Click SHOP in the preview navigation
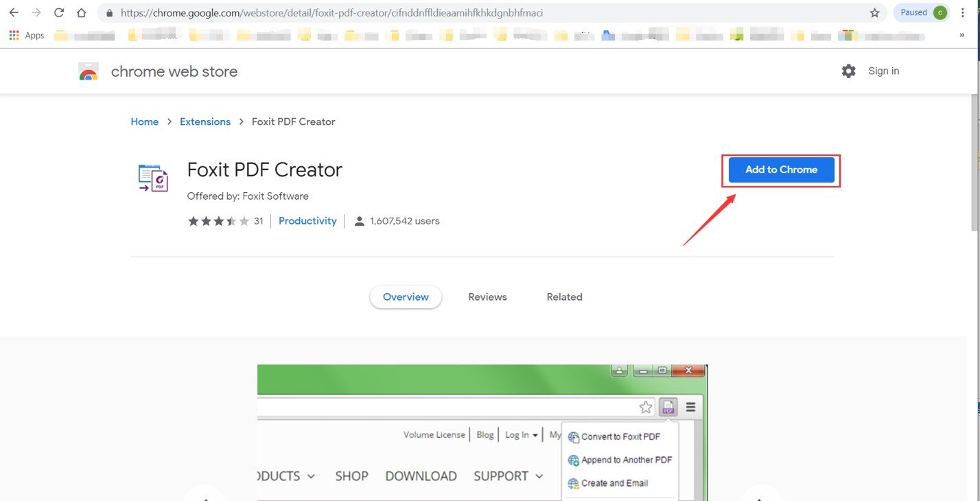 351,476
